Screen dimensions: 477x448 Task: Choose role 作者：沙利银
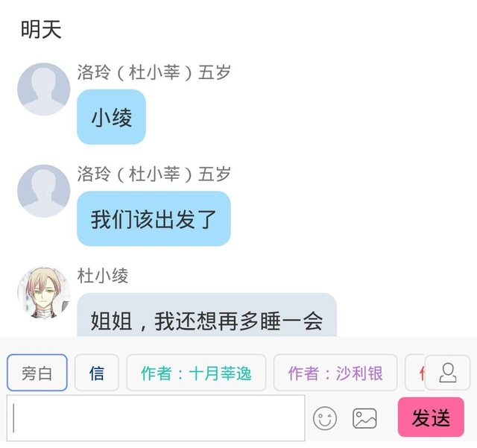point(335,373)
